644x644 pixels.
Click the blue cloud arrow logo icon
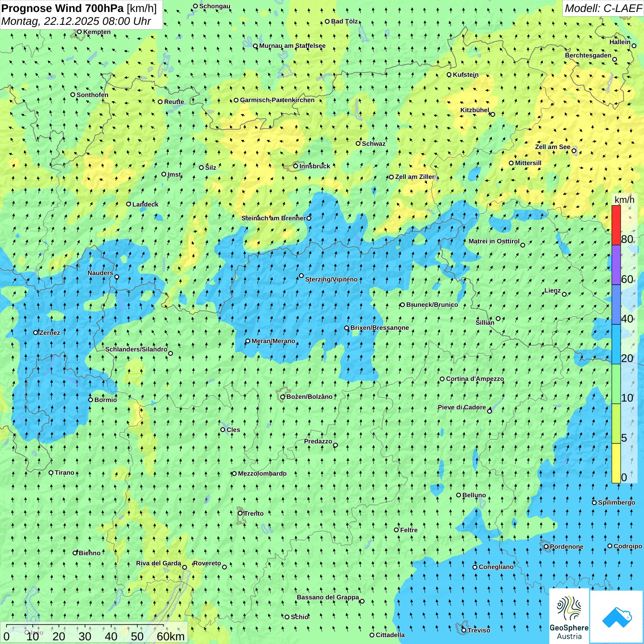(617, 617)
